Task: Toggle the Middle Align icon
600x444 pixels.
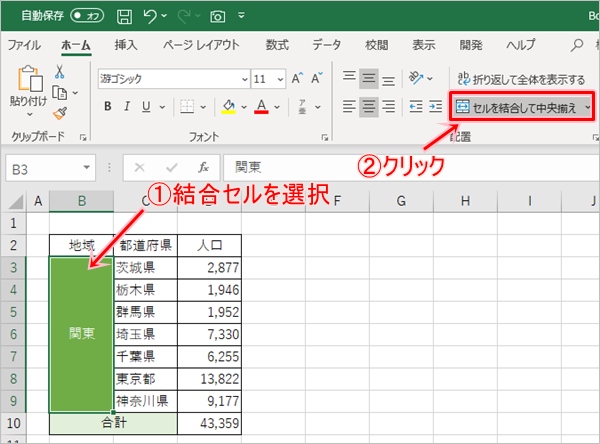Action: click(368, 79)
